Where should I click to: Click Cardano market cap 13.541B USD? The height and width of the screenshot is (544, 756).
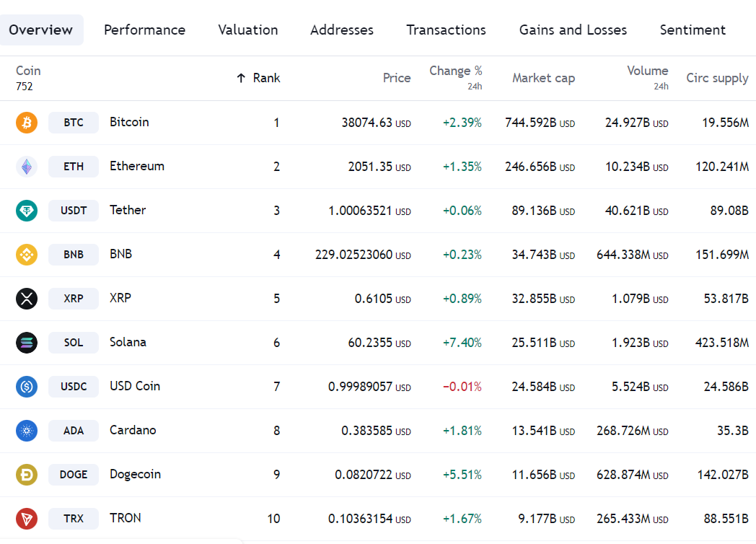pyautogui.click(x=543, y=431)
